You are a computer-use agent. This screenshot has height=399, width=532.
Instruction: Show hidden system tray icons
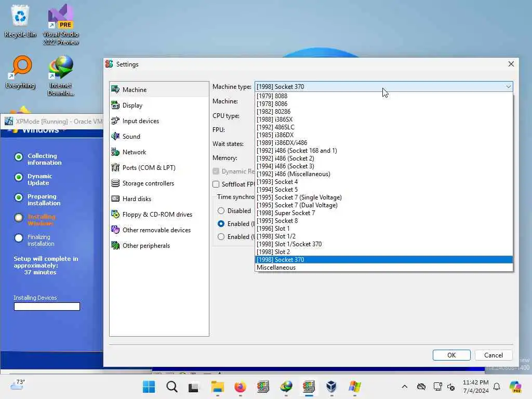point(404,387)
